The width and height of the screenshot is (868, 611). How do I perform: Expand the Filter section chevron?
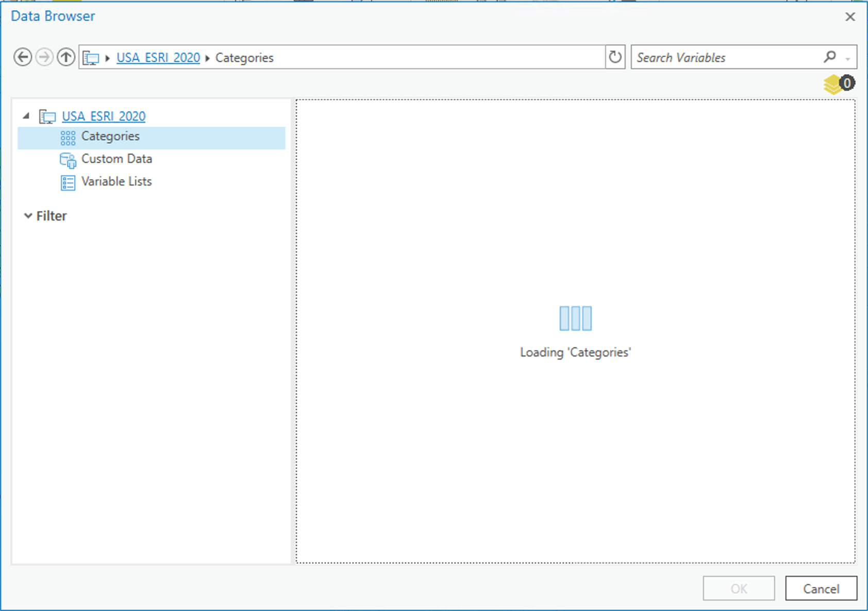point(28,216)
